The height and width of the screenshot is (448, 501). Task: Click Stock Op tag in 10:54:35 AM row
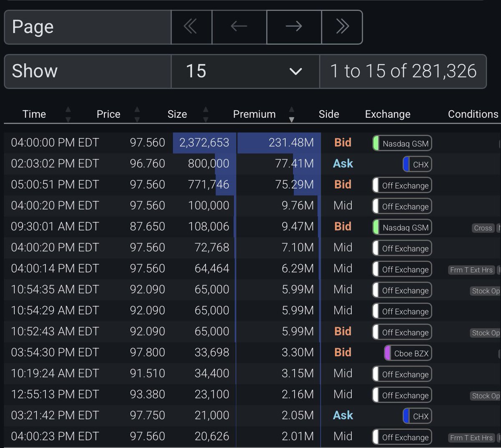(486, 291)
